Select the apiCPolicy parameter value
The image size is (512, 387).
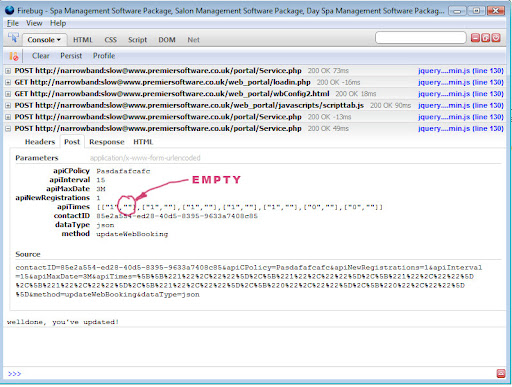point(123,171)
